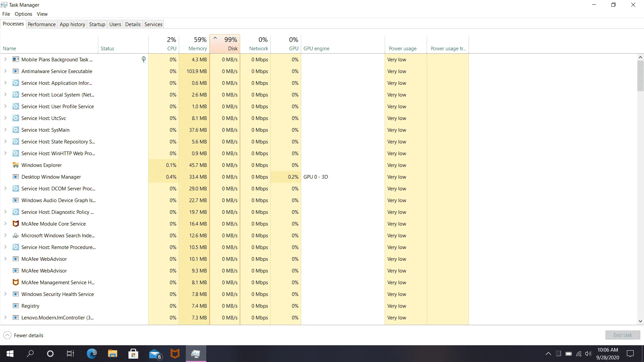Switch to the Users tab
The width and height of the screenshot is (644, 362).
coord(115,24)
